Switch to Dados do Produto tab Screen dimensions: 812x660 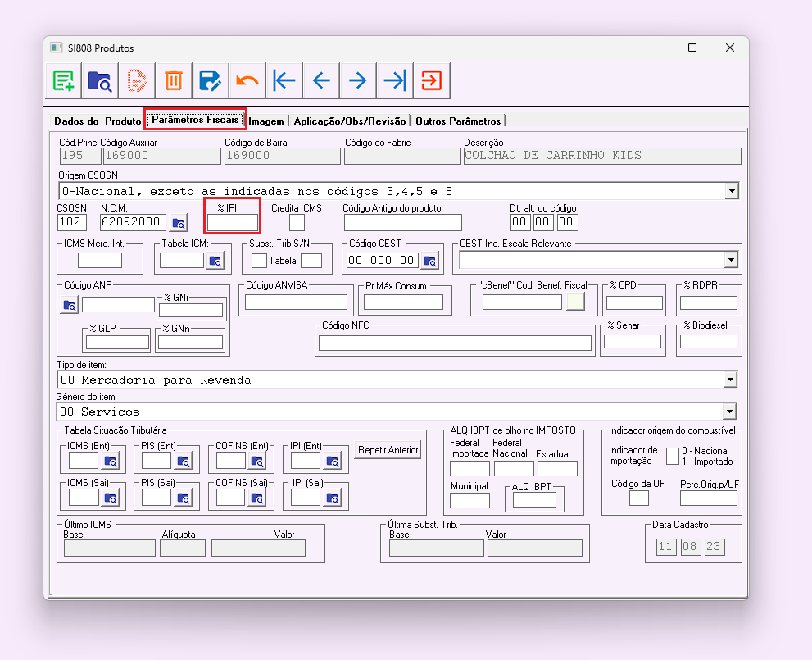tap(98, 121)
